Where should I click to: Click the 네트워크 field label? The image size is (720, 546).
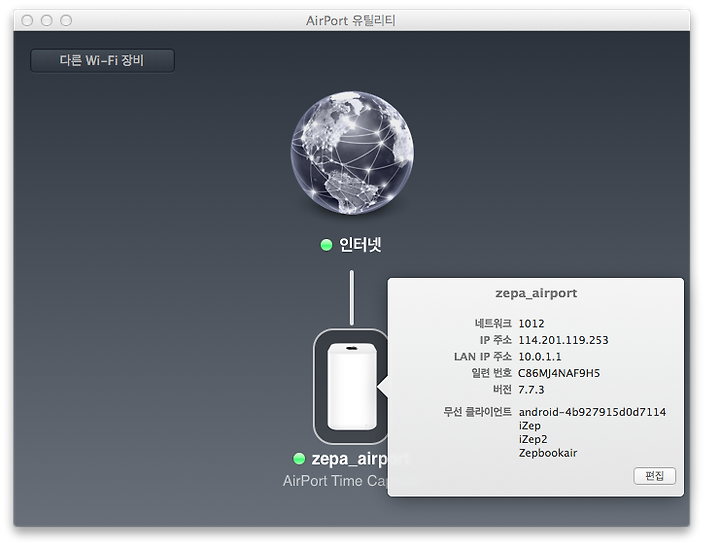pos(493,324)
